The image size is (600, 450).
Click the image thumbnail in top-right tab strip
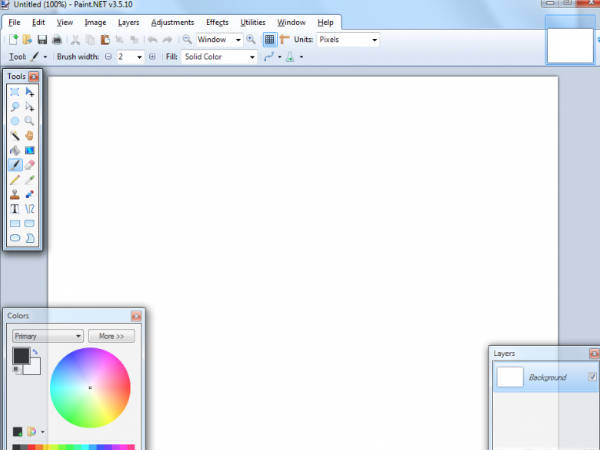pyautogui.click(x=570, y=45)
